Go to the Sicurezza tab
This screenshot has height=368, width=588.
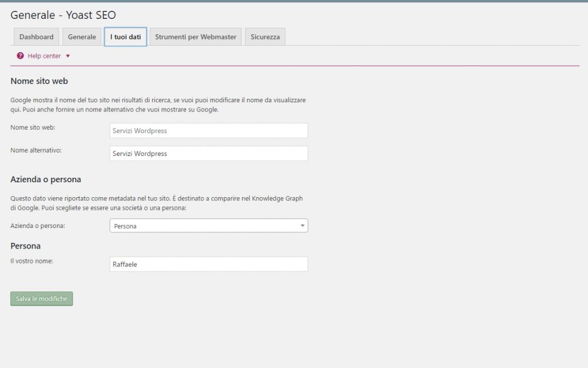pos(265,37)
